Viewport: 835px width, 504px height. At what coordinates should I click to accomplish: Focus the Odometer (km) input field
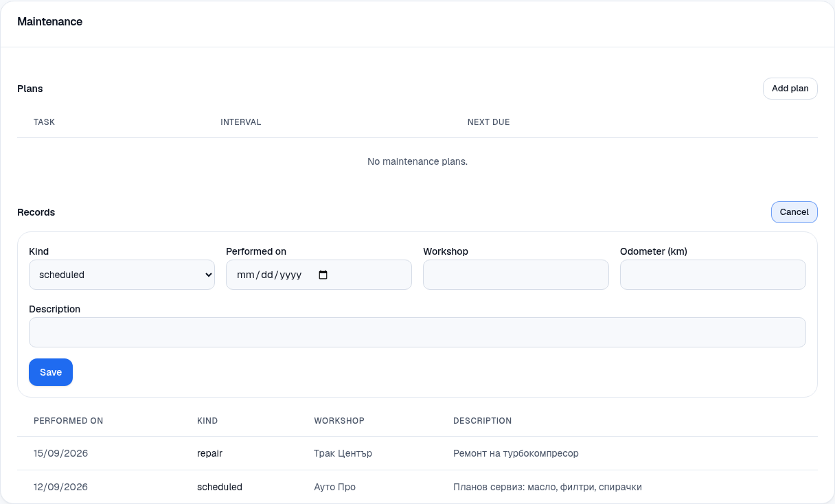pyautogui.click(x=713, y=275)
